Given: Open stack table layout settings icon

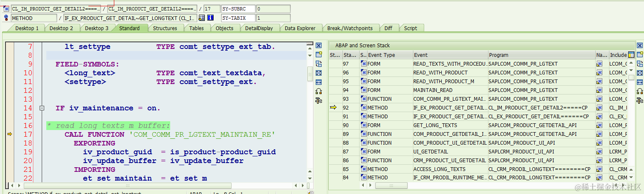Looking at the screenshot, I should (631, 55).
